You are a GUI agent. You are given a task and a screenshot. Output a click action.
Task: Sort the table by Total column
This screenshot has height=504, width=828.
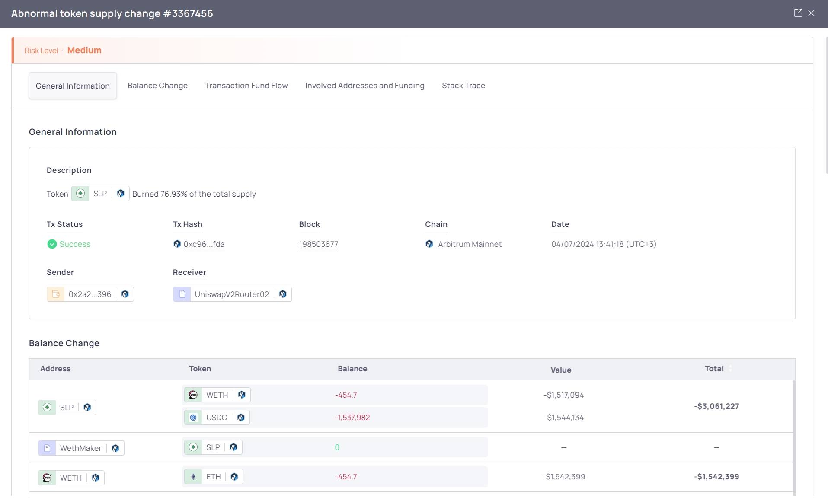click(730, 368)
